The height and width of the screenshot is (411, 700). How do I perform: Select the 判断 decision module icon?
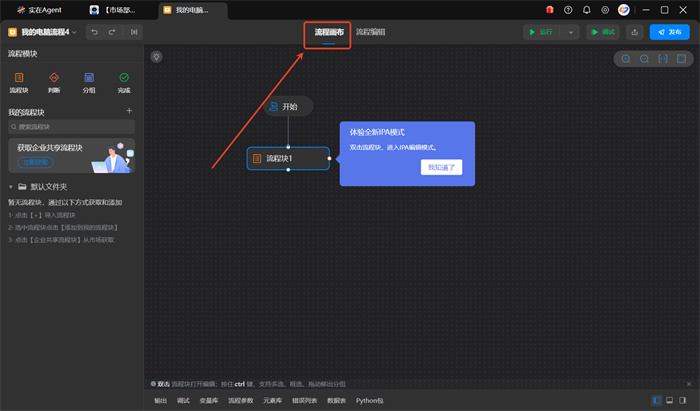pyautogui.click(x=54, y=79)
